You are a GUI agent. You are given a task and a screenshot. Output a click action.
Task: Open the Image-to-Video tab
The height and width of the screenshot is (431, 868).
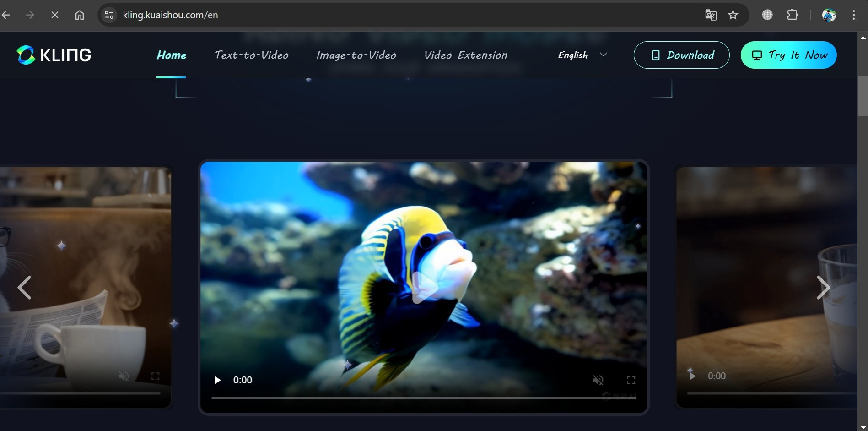pyautogui.click(x=356, y=55)
